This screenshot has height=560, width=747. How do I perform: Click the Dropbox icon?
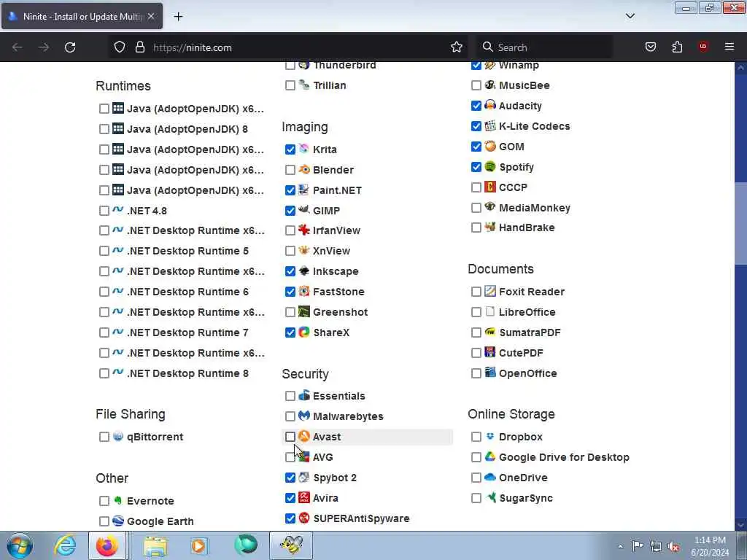pos(490,436)
